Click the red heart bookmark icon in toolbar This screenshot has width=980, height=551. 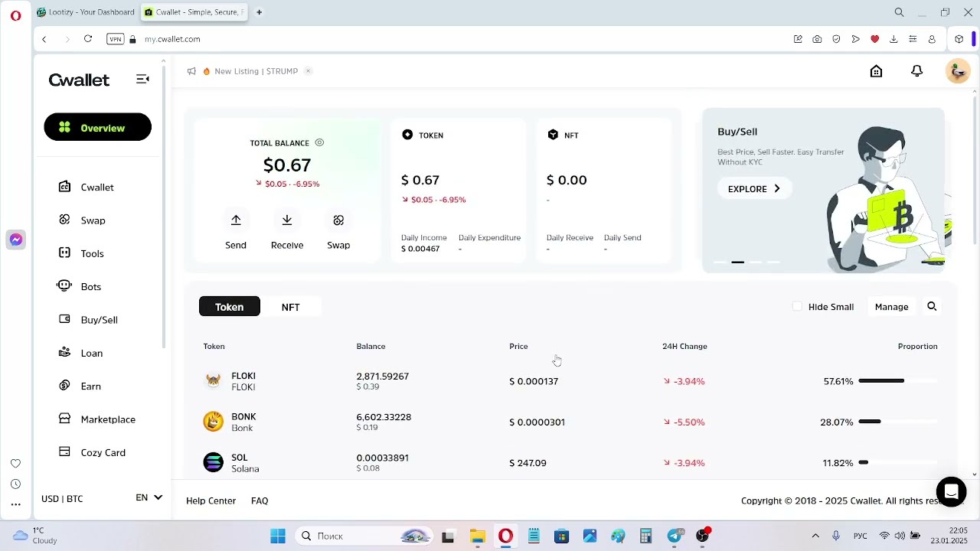(x=874, y=39)
